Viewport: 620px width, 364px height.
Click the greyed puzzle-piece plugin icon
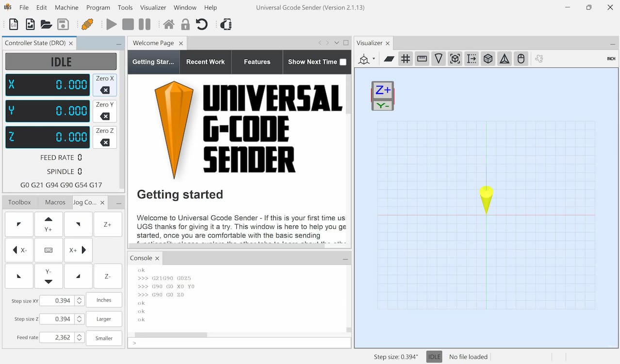pos(539,59)
